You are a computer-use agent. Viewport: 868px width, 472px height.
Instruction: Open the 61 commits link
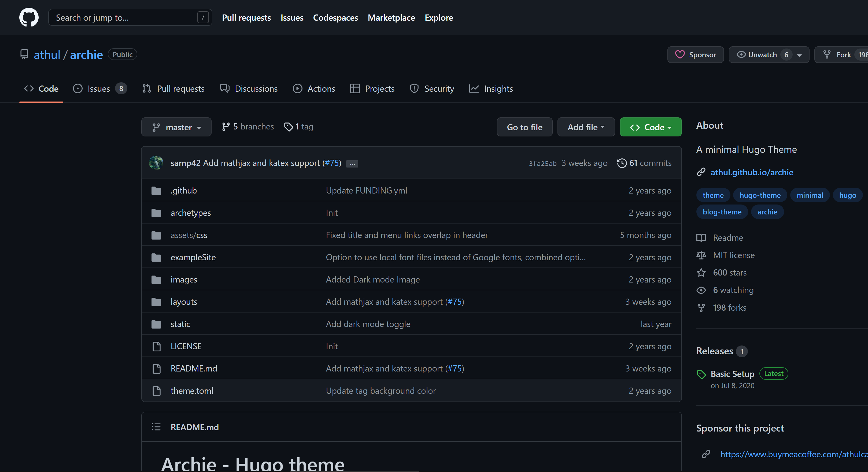644,163
